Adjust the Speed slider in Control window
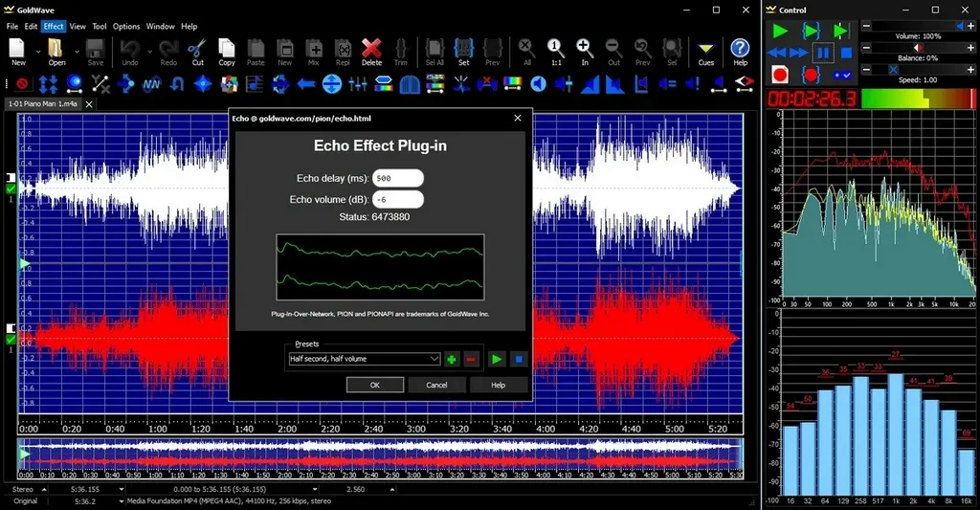The height and width of the screenshot is (510, 980). pyautogui.click(x=918, y=70)
